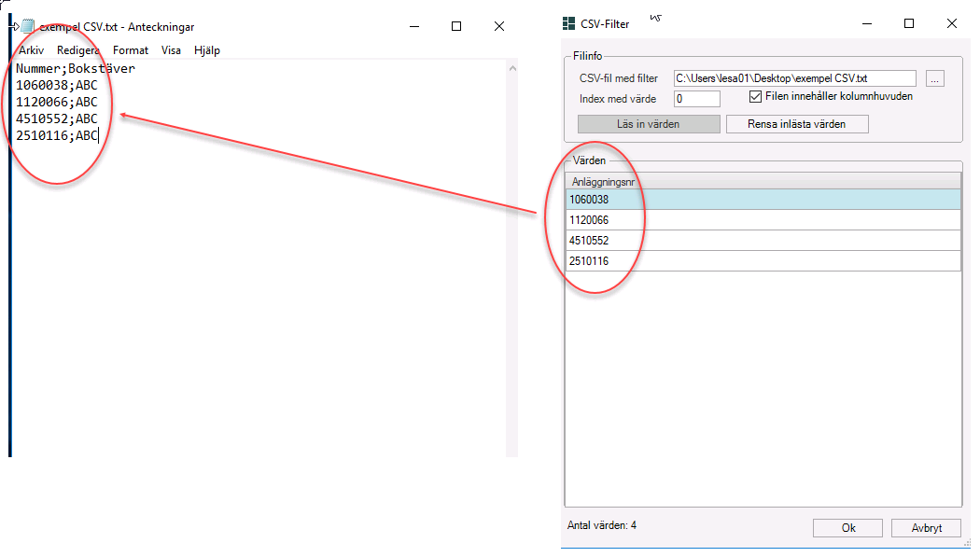
Task: Click the browse "..." button for CSV file
Action: coord(936,78)
